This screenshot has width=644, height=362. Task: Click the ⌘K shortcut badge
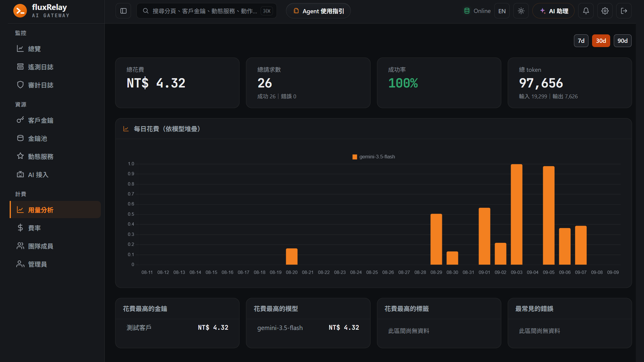267,11
